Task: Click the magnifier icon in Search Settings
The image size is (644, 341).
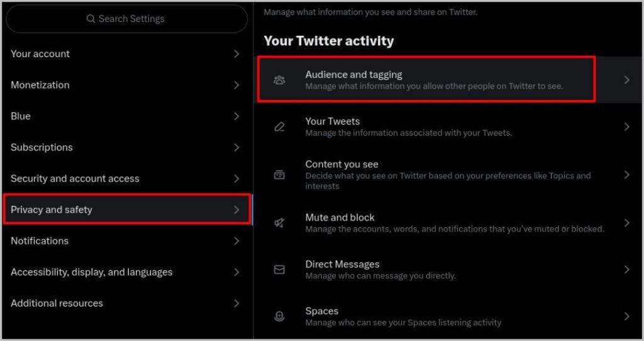Action: coord(91,19)
